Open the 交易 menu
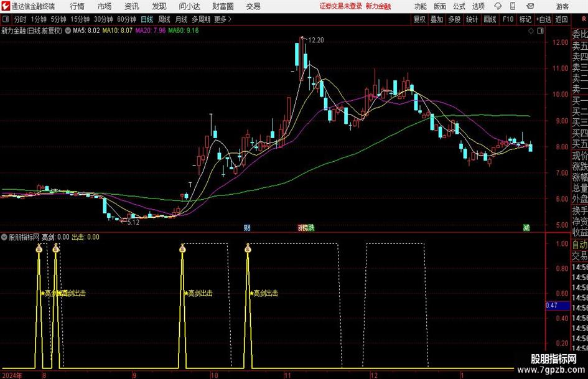Screen dimensions: 588x379 [x=253, y=6]
